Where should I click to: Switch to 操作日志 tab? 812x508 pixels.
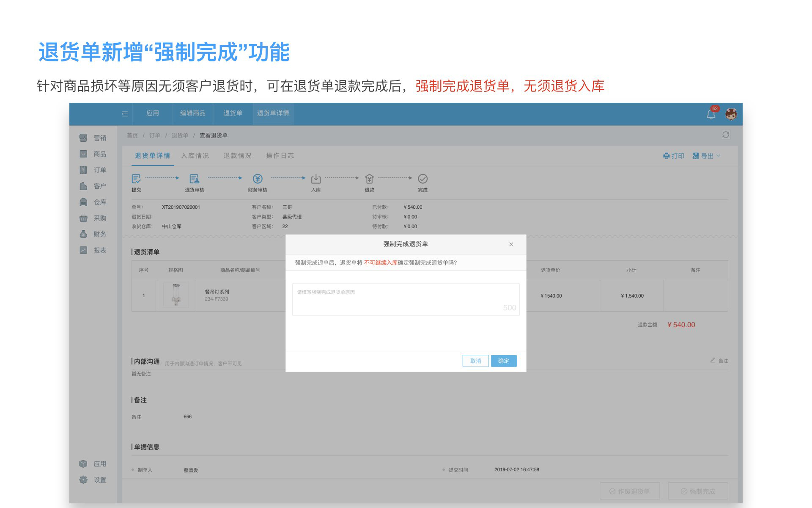tap(280, 156)
